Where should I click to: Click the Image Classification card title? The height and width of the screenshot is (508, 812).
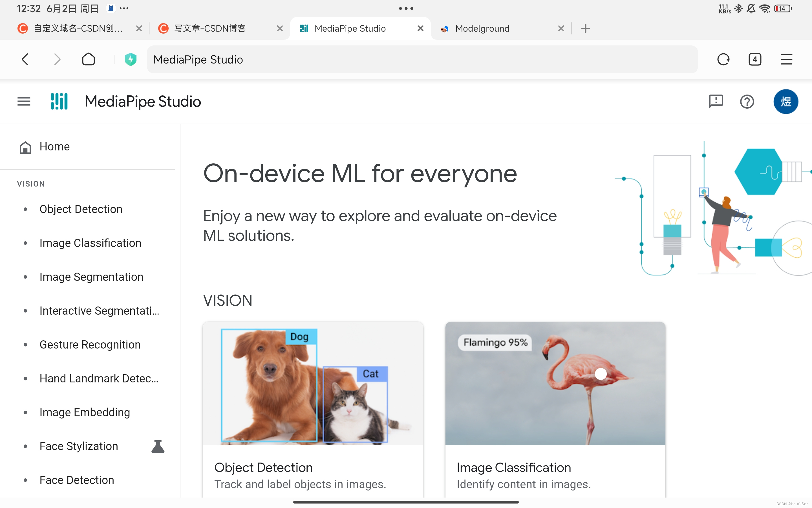[x=514, y=468]
